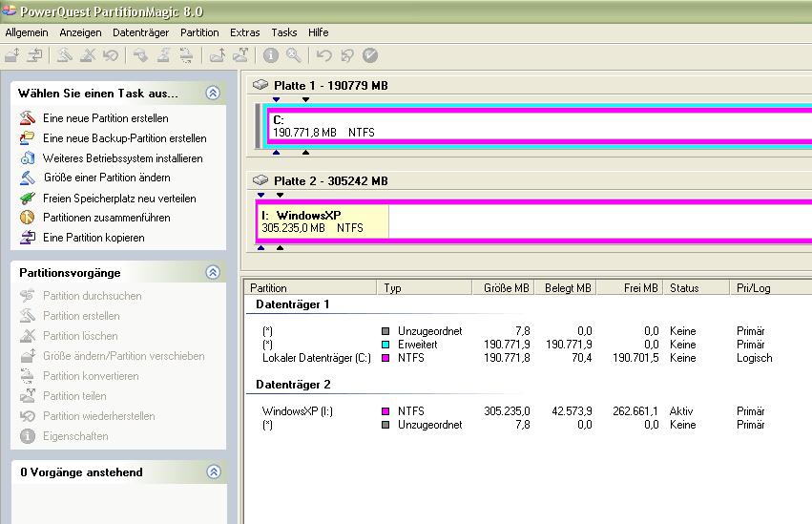Click the apply changes checkmark toolbar icon
812x524 pixels.
(370, 55)
